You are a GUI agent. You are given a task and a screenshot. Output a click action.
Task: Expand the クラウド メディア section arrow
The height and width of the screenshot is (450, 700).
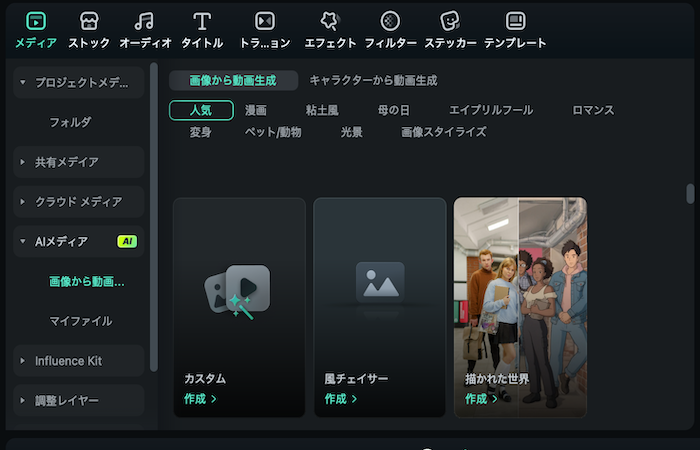pyautogui.click(x=23, y=202)
